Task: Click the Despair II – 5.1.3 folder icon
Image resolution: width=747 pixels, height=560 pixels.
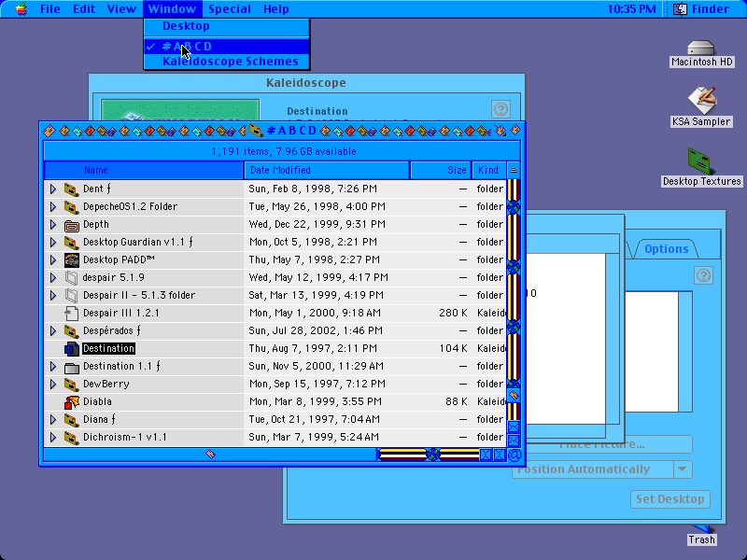Action: [x=72, y=296]
